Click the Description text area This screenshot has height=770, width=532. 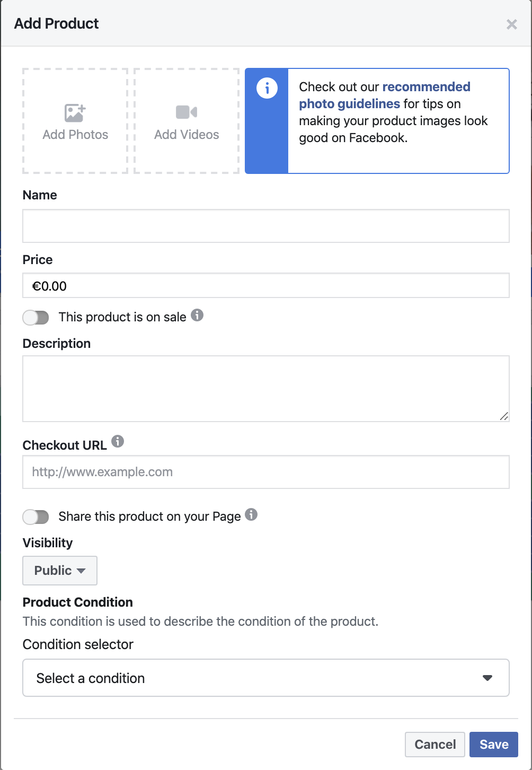pos(266,389)
